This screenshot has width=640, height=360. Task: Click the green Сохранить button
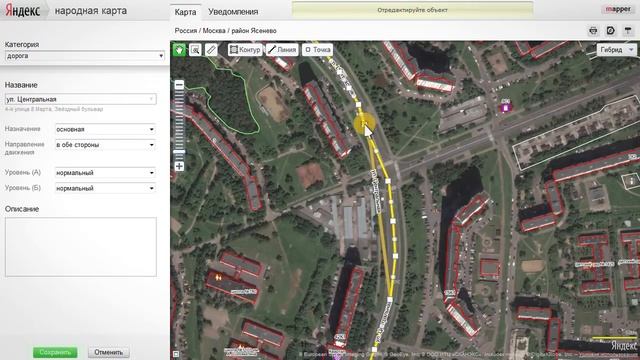pyautogui.click(x=55, y=352)
